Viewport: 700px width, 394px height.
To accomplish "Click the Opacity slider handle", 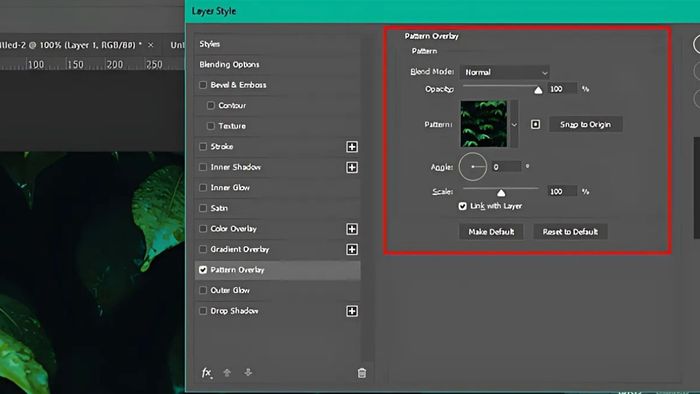I will (538, 90).
